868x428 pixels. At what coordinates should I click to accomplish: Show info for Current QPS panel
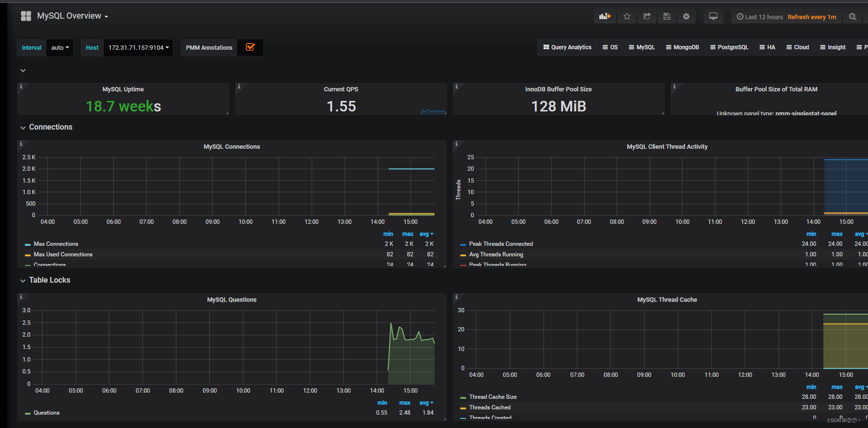(239, 87)
